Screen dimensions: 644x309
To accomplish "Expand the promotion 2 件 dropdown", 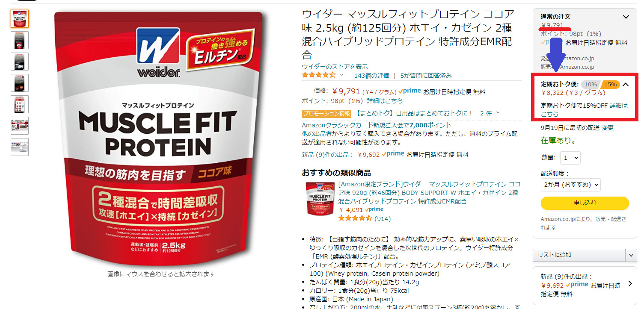I will point(490,113).
